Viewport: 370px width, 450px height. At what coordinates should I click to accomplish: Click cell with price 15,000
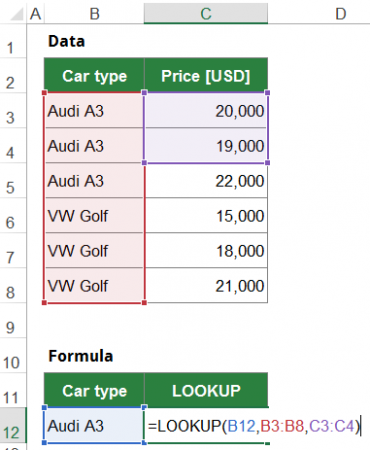click(206, 216)
